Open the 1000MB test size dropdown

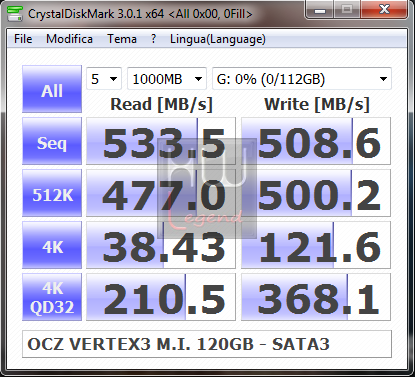[167, 79]
